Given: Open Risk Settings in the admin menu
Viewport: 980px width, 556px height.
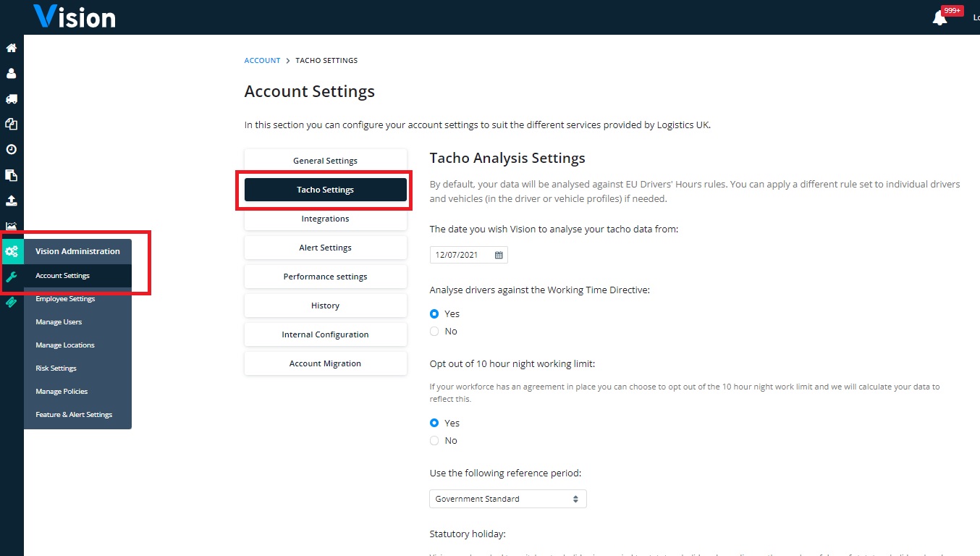Looking at the screenshot, I should click(56, 368).
